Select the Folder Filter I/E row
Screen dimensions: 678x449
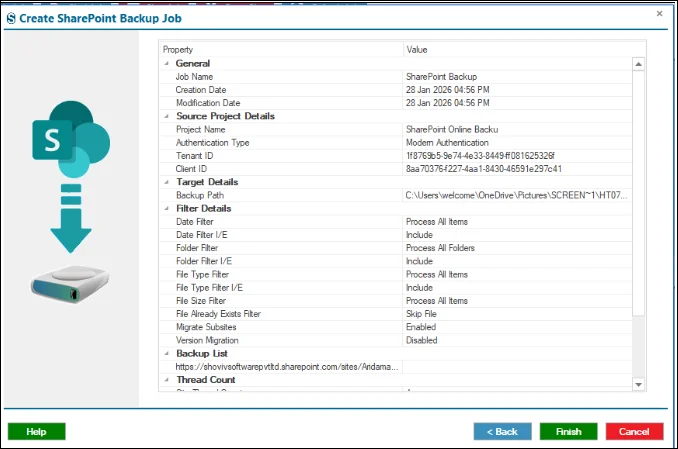coord(396,261)
